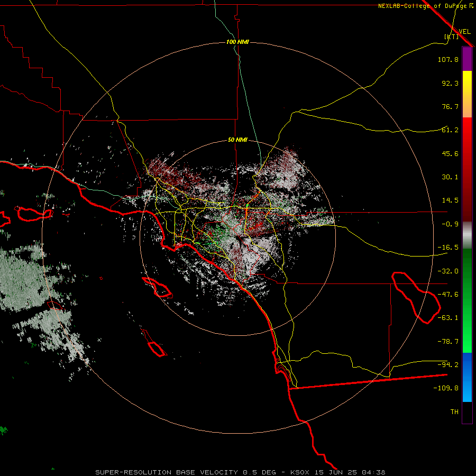Click the purple segment of the color bar
The image size is (476, 476).
click(467, 59)
